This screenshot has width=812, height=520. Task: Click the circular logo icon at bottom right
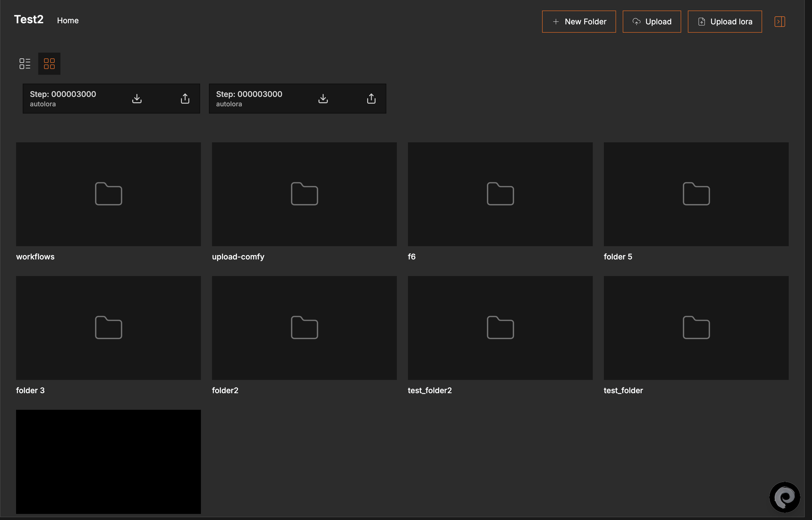click(785, 497)
